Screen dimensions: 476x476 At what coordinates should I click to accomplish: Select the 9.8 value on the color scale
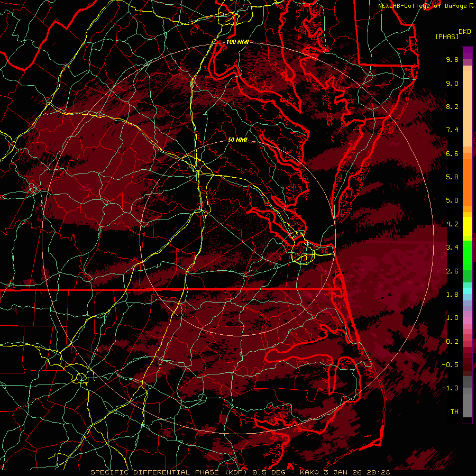click(x=452, y=59)
